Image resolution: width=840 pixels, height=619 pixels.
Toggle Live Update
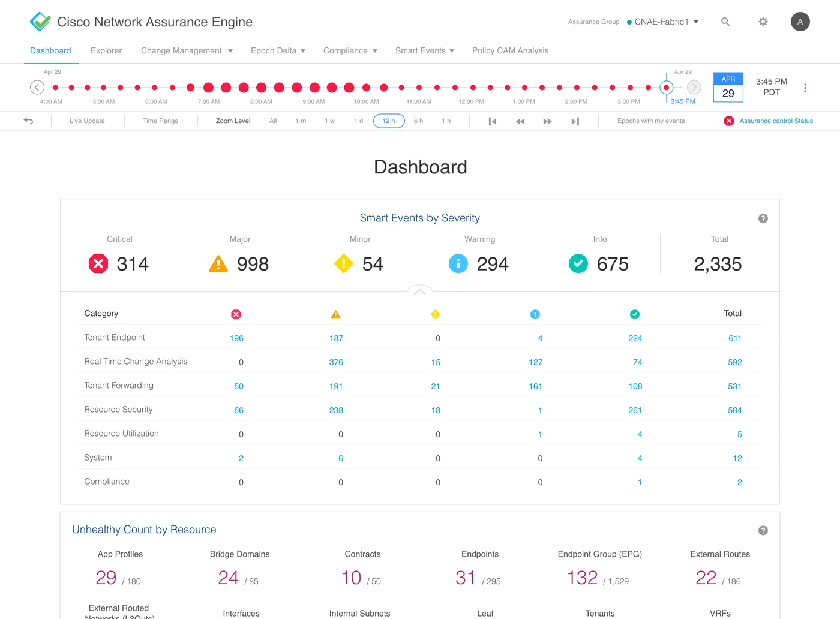(x=87, y=121)
